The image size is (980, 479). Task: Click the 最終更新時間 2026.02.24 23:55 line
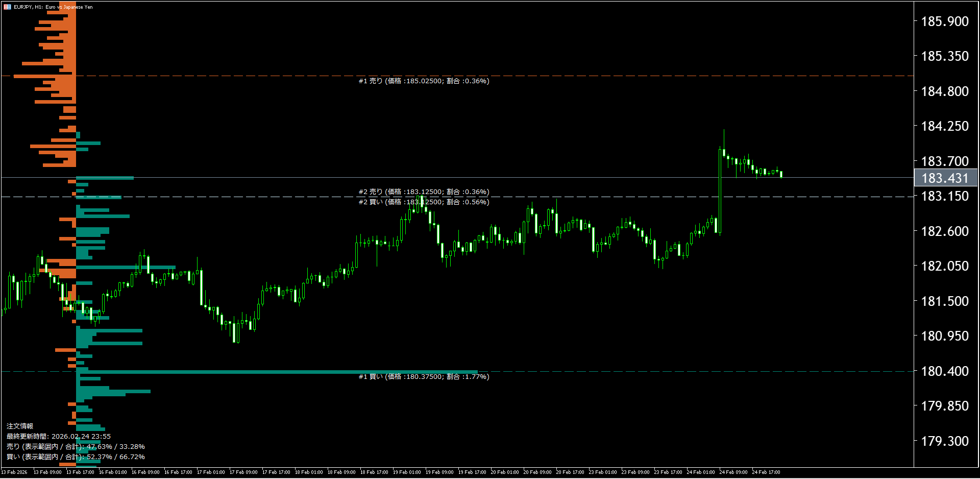coord(59,436)
